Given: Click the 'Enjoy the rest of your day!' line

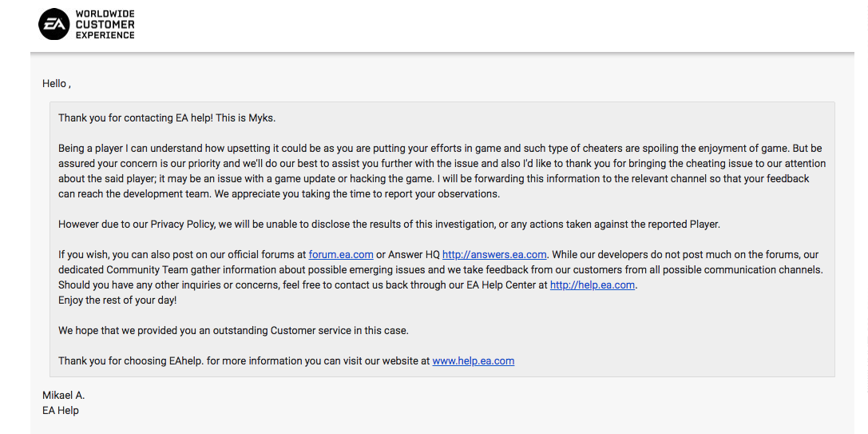Looking at the screenshot, I should [x=117, y=300].
